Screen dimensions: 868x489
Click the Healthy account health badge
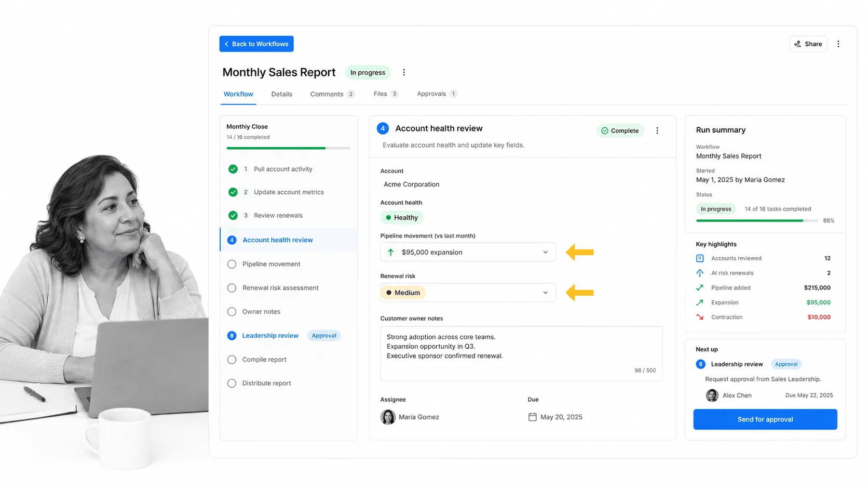pos(402,218)
